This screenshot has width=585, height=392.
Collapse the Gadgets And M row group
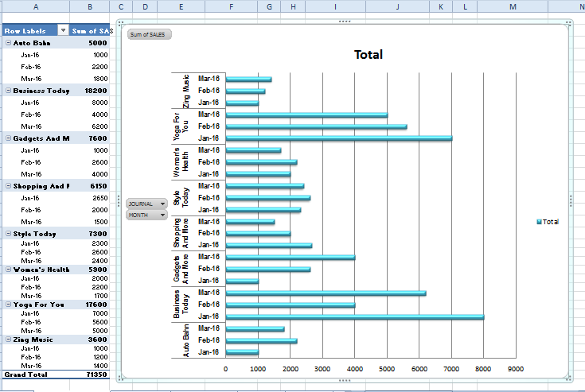click(x=8, y=138)
